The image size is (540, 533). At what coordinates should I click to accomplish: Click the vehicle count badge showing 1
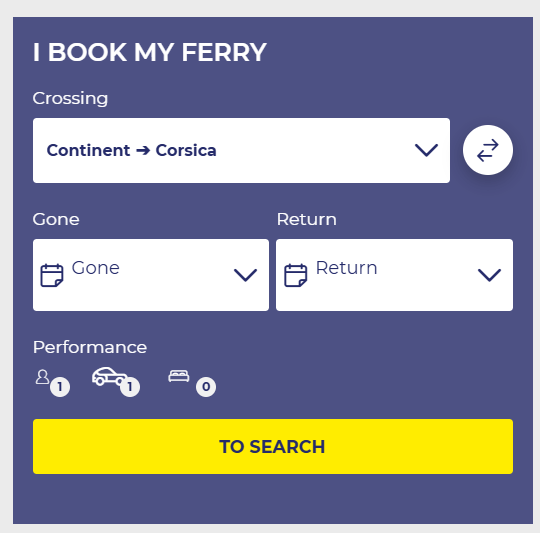click(130, 387)
